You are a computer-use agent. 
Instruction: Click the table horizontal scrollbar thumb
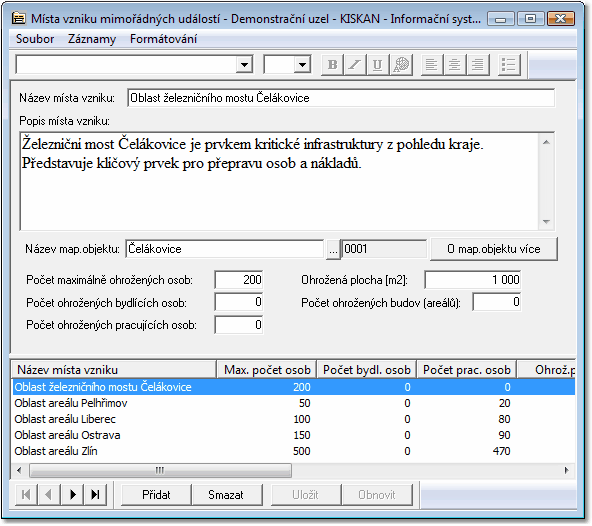160,470
